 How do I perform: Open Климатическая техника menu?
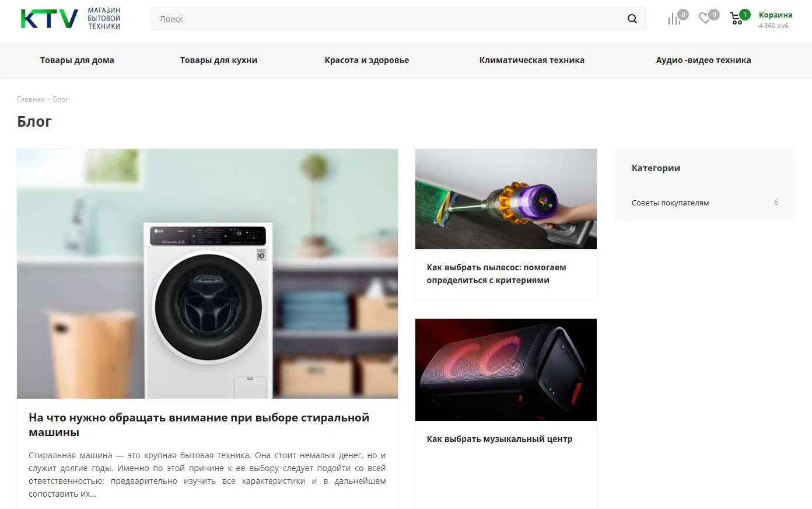(531, 60)
